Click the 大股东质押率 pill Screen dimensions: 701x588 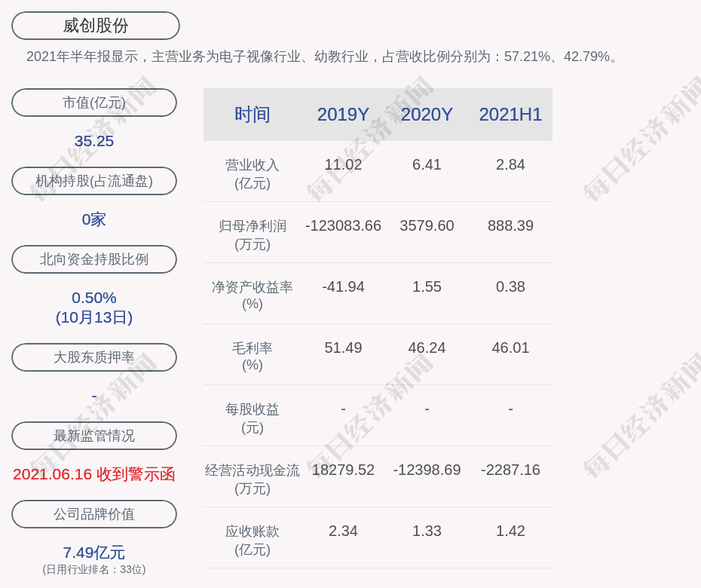(94, 357)
